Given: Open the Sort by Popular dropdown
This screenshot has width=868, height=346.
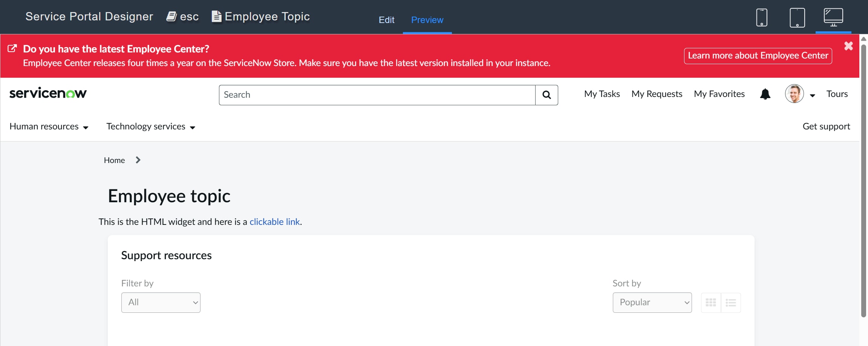Looking at the screenshot, I should pos(652,303).
